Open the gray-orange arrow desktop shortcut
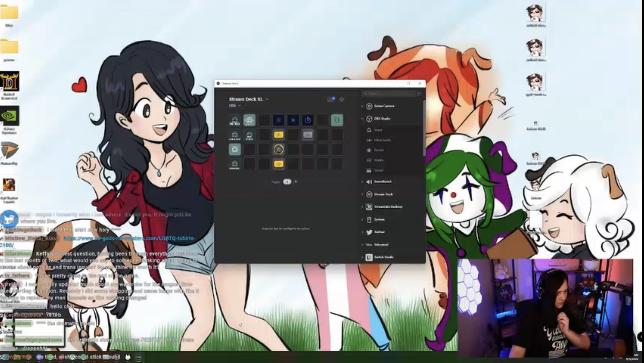644x363 pixels. tap(9, 153)
